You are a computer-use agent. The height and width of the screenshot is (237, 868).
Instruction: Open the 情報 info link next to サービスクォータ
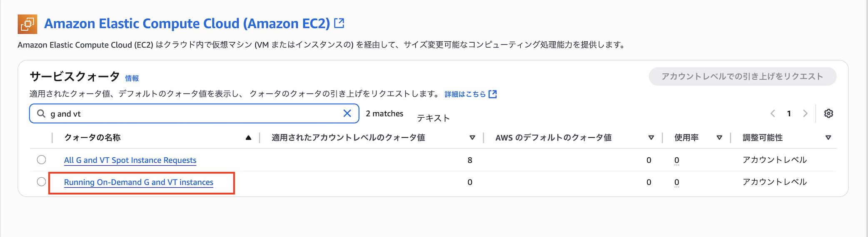point(132,78)
